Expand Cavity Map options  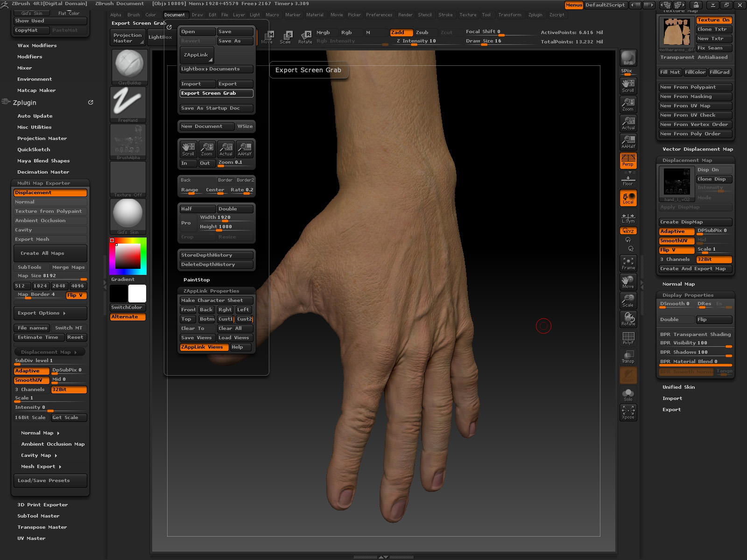(39, 455)
